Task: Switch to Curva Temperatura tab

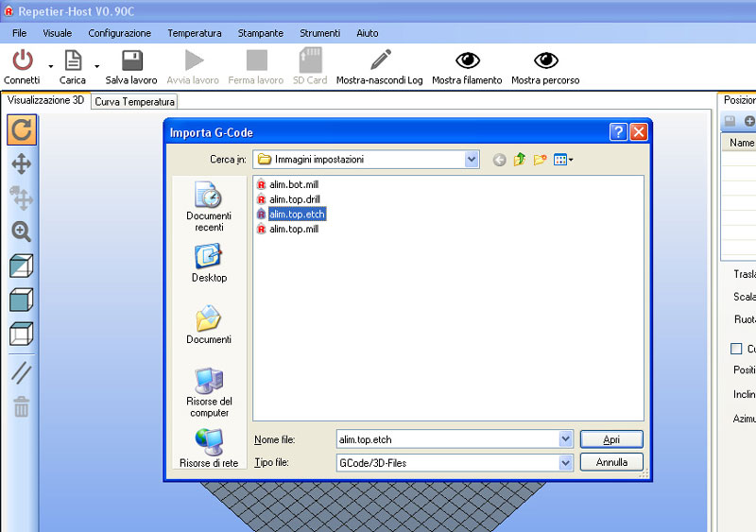Action: pyautogui.click(x=134, y=102)
